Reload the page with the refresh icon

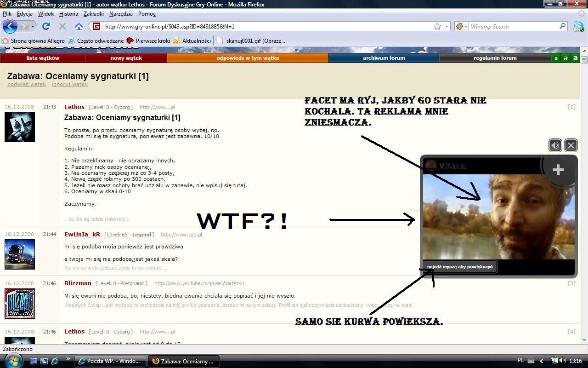click(x=46, y=26)
